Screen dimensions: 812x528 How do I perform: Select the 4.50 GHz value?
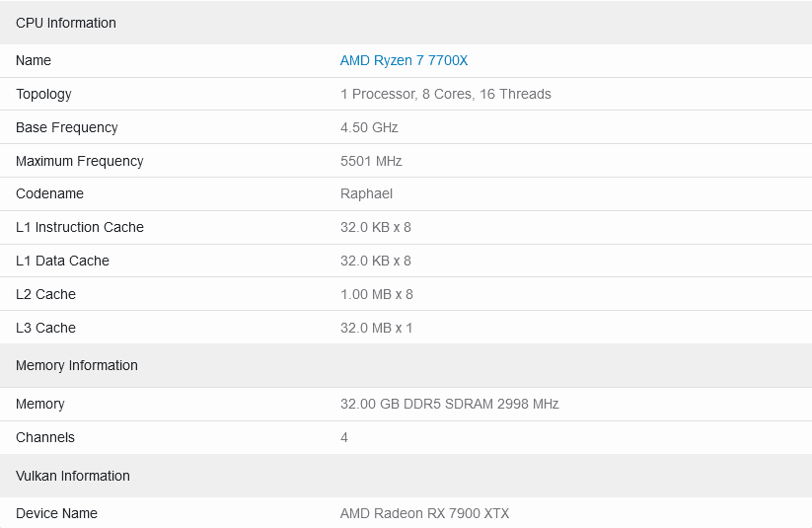[369, 127]
